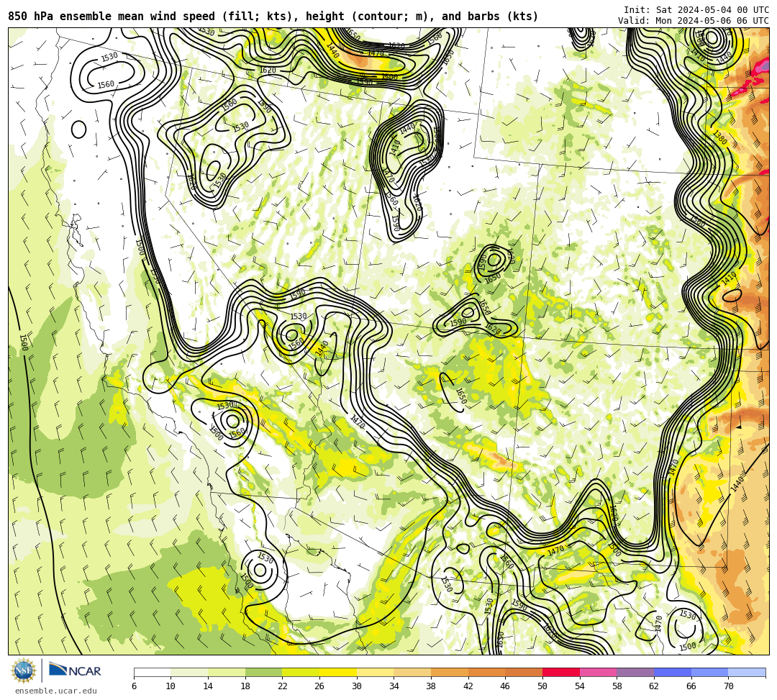Click the colorbar tick label 66
The image size is (777, 700).
pos(691,686)
